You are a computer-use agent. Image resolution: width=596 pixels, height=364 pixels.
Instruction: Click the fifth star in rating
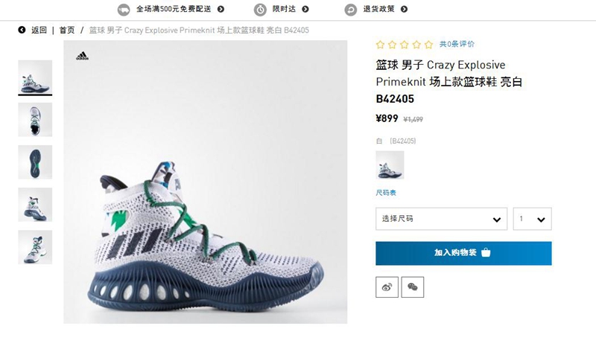coord(429,45)
